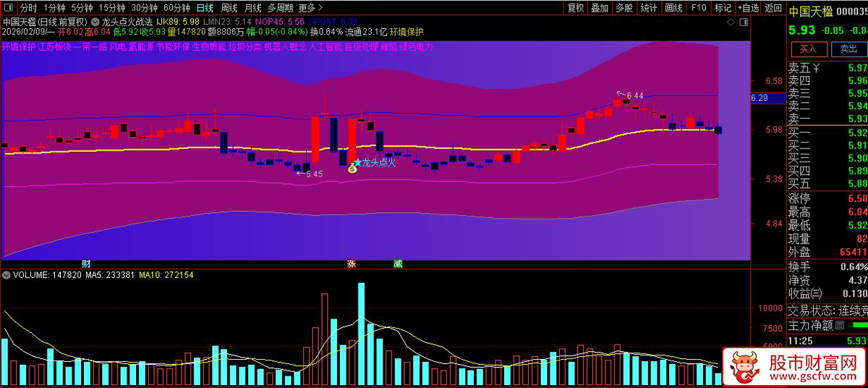Click the 减 marker at chart bottom

click(398, 263)
